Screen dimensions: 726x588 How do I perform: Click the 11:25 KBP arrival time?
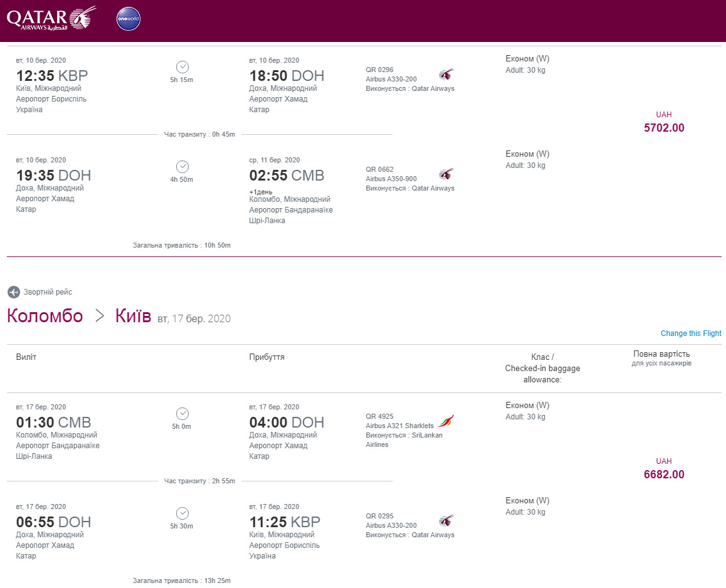tap(285, 522)
